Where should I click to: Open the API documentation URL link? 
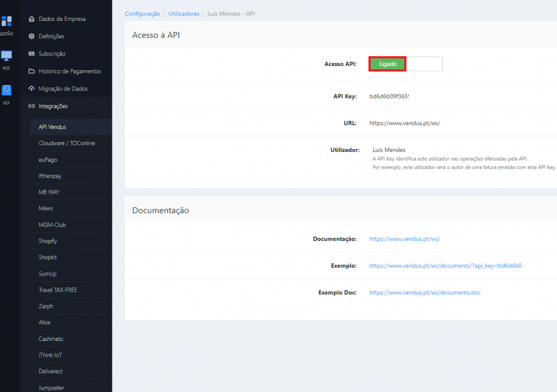[x=406, y=238]
